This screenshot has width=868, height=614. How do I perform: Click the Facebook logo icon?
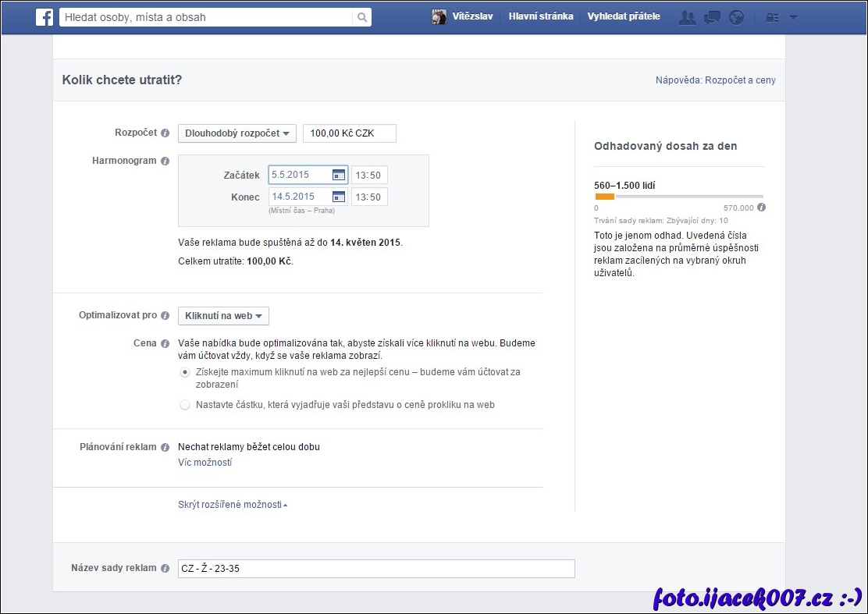(44, 17)
